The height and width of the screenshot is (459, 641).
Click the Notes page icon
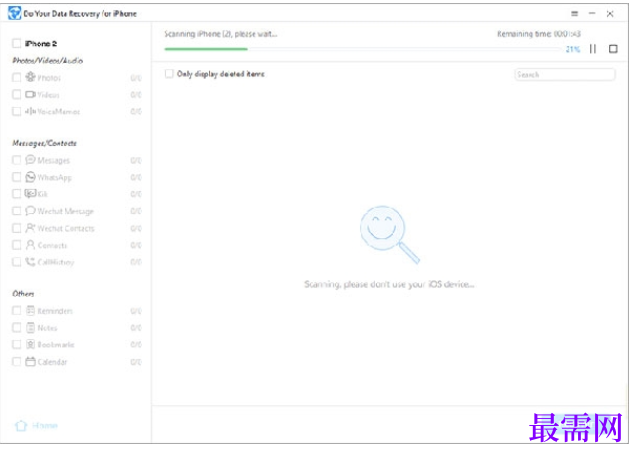point(31,327)
